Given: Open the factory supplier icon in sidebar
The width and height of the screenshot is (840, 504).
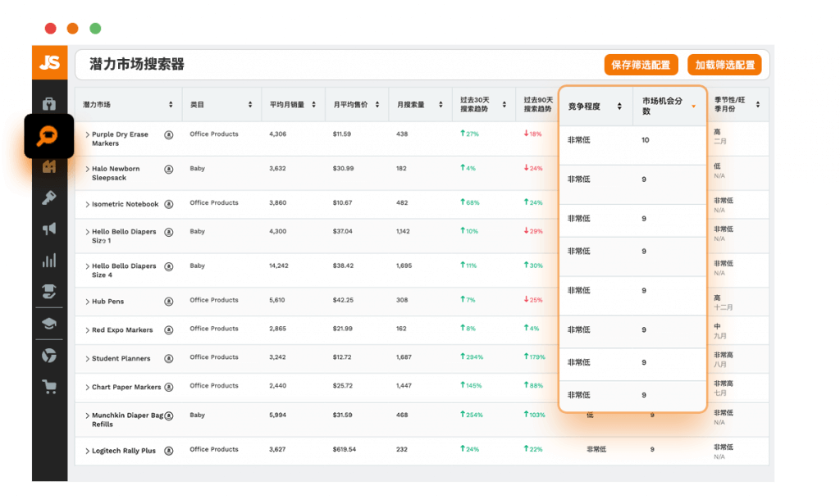Looking at the screenshot, I should (x=49, y=167).
